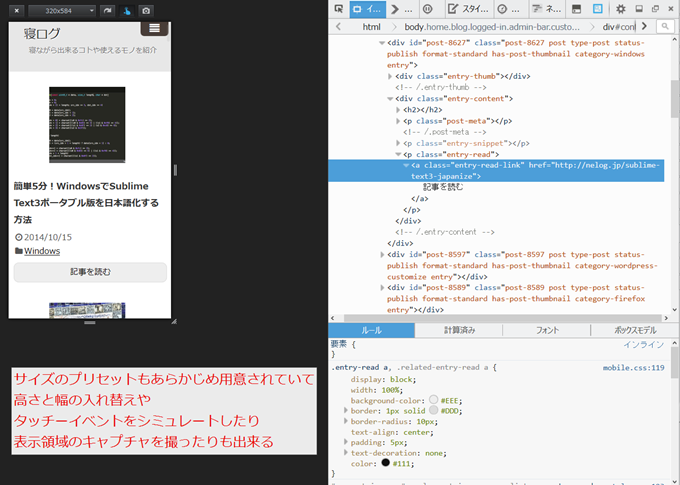Open the mobile.css:119 source link
Viewport: 680px width, 485px height.
(634, 368)
